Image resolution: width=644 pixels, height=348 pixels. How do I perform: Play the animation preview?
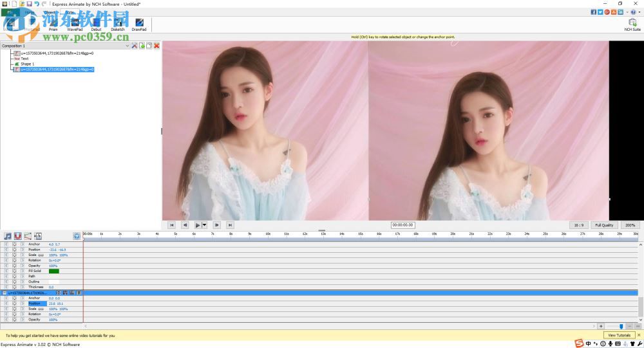pos(198,225)
